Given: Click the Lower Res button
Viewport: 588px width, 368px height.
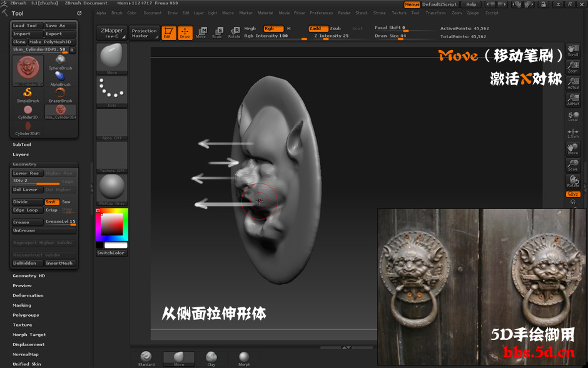Looking at the screenshot, I should [27, 173].
